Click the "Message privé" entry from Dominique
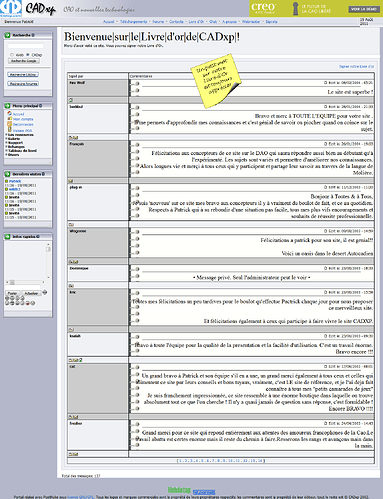The image size is (383, 499). pos(252,277)
